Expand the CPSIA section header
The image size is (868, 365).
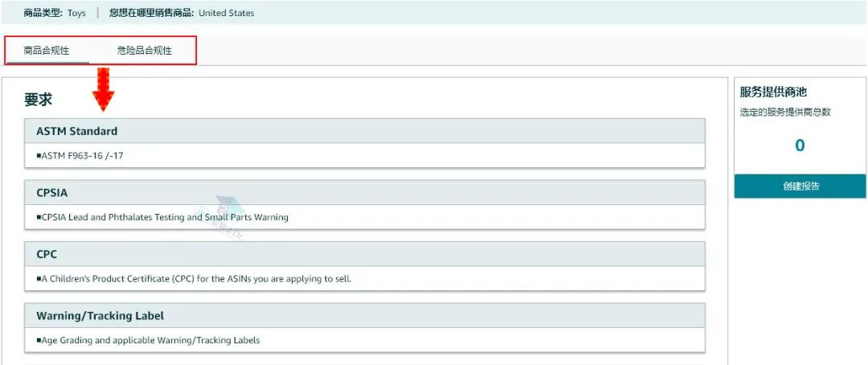365,193
